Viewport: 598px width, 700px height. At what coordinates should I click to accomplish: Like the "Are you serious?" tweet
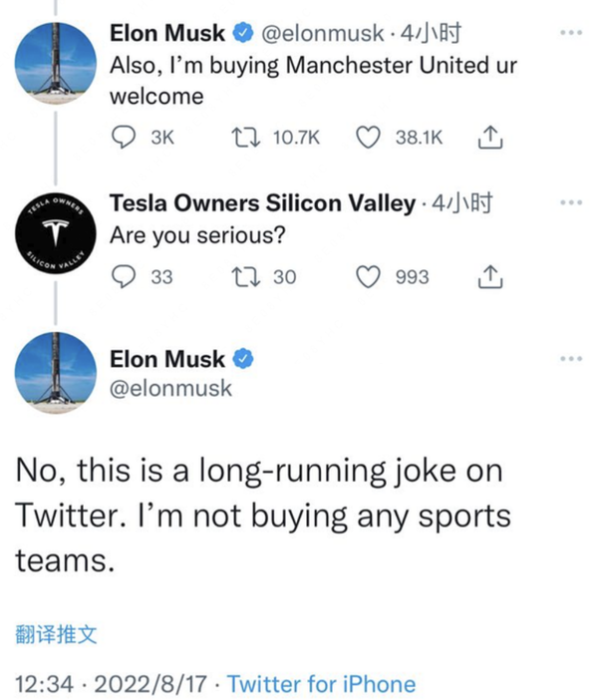pyautogui.click(x=369, y=276)
